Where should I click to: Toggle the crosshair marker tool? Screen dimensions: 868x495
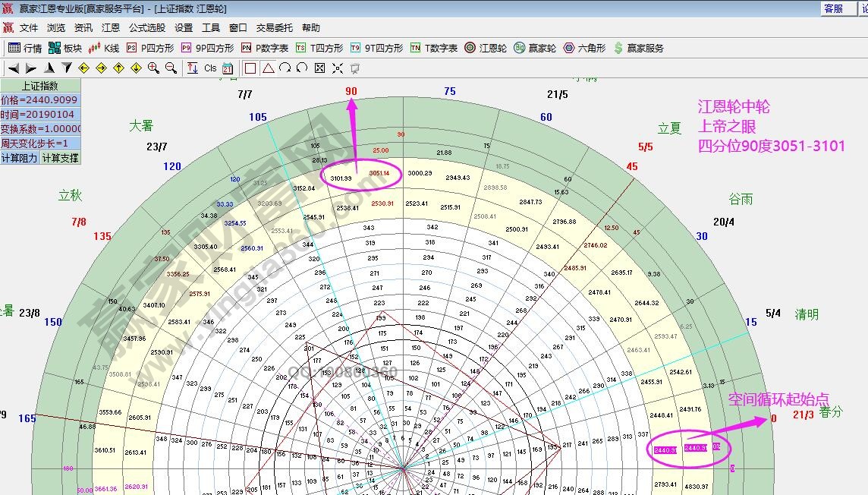[338, 68]
